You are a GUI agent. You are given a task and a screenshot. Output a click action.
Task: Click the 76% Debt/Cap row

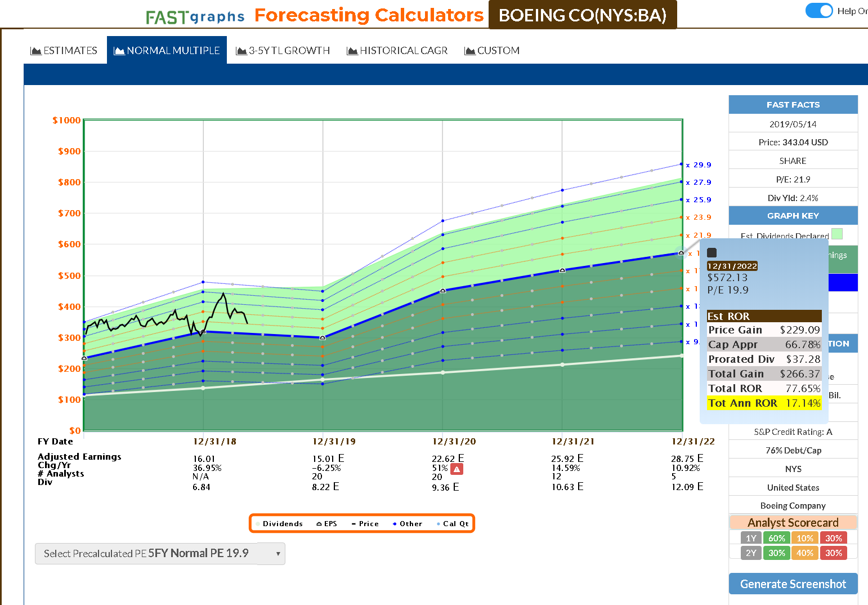pyautogui.click(x=793, y=451)
